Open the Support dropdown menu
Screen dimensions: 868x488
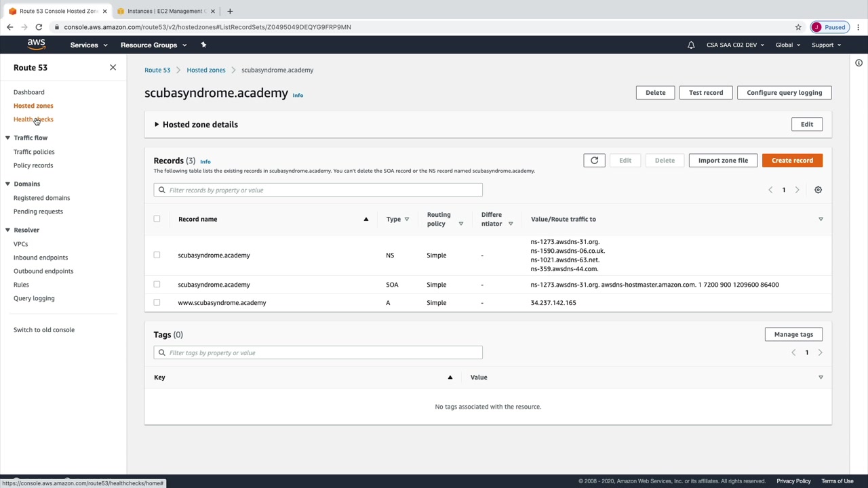coord(826,45)
